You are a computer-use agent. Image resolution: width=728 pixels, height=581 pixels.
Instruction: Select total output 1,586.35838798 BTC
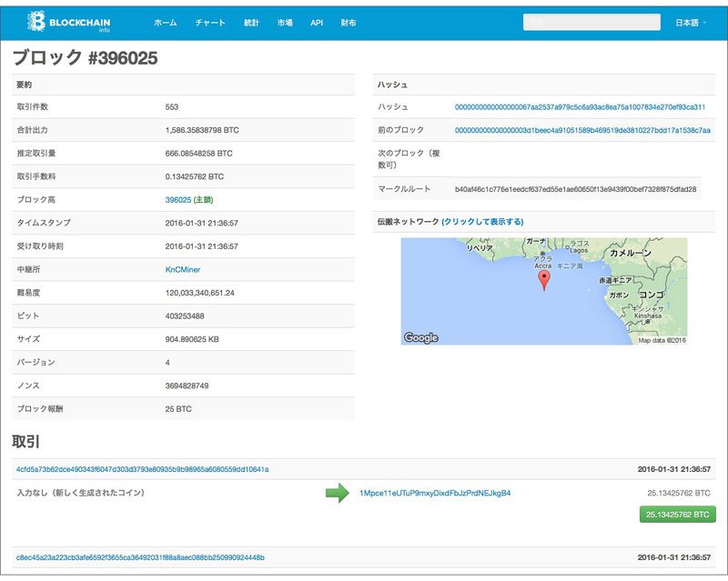(x=202, y=130)
